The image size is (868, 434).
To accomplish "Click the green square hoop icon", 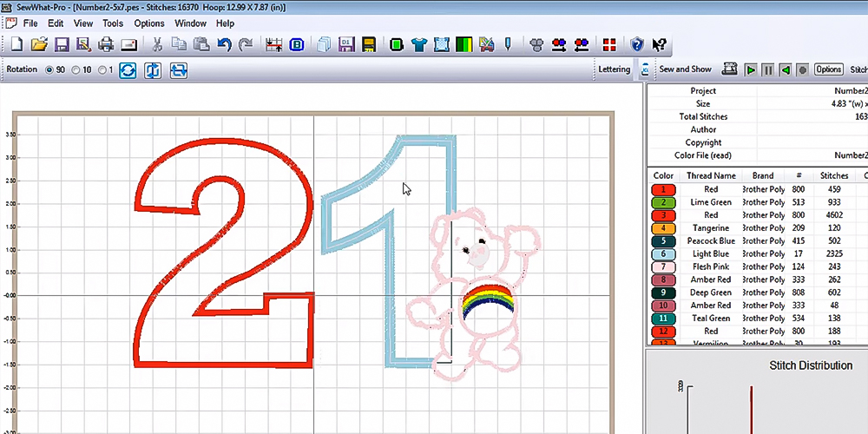I will click(397, 44).
